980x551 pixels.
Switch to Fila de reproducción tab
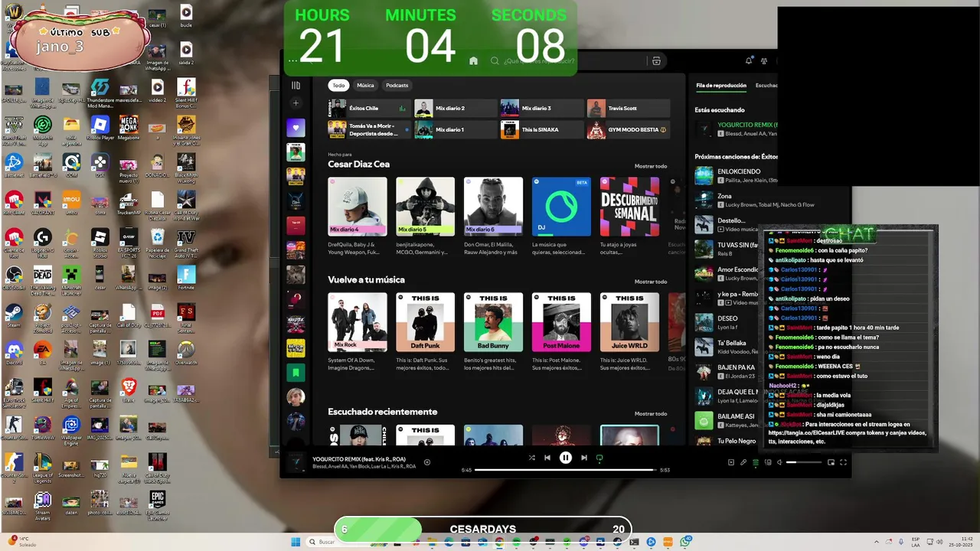[720, 86]
